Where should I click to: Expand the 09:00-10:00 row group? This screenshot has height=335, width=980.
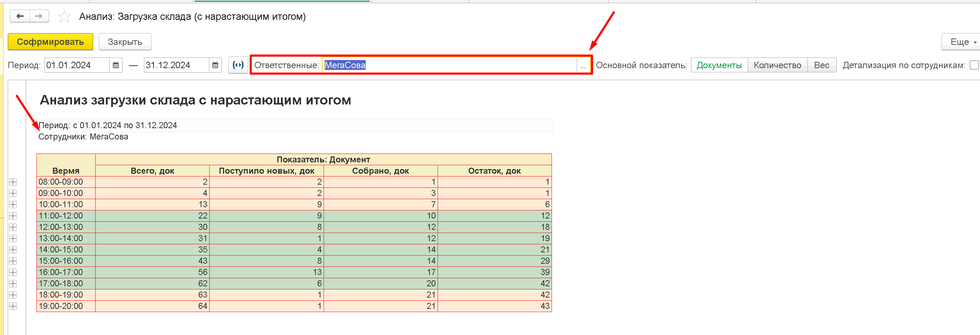[13, 193]
